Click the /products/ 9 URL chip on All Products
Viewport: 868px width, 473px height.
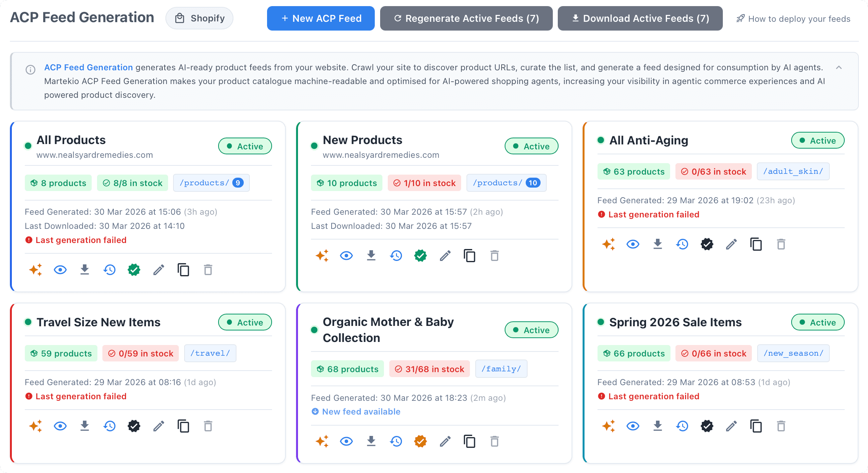(x=211, y=183)
